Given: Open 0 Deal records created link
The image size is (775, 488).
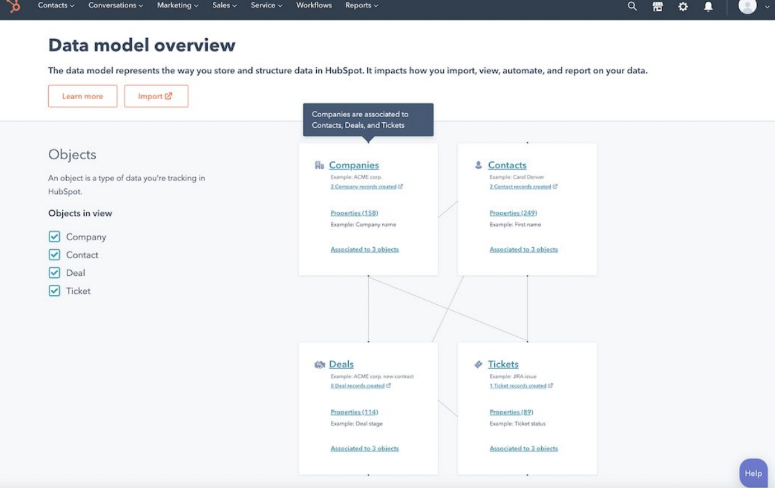Looking at the screenshot, I should click(357, 386).
